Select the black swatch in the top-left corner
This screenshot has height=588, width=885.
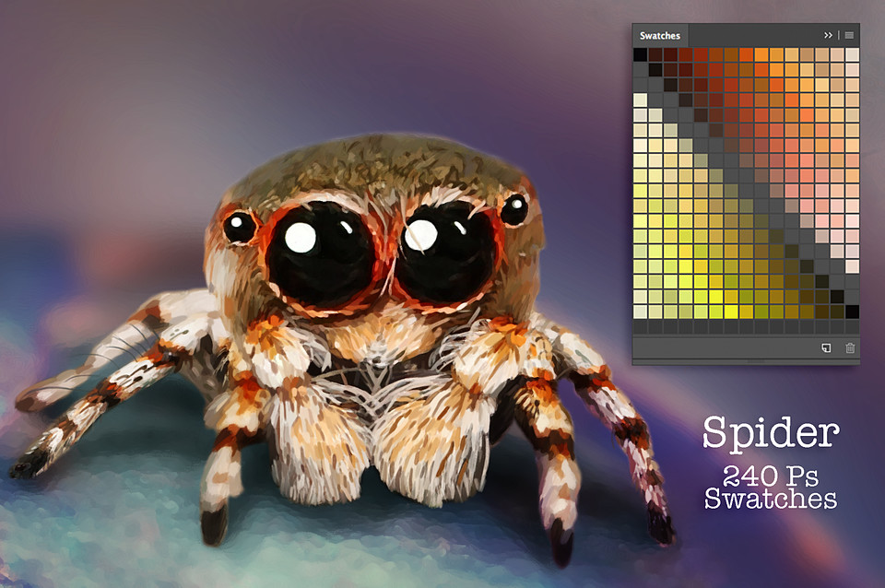coord(640,55)
